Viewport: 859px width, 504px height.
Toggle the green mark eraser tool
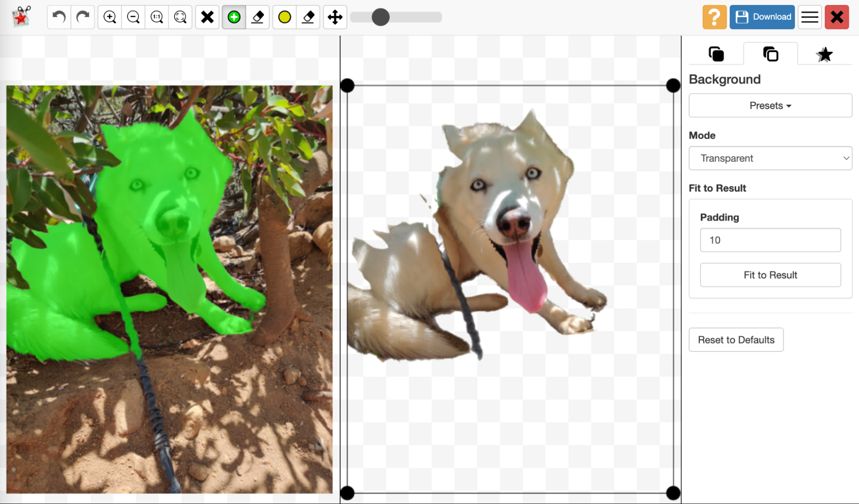pyautogui.click(x=257, y=17)
